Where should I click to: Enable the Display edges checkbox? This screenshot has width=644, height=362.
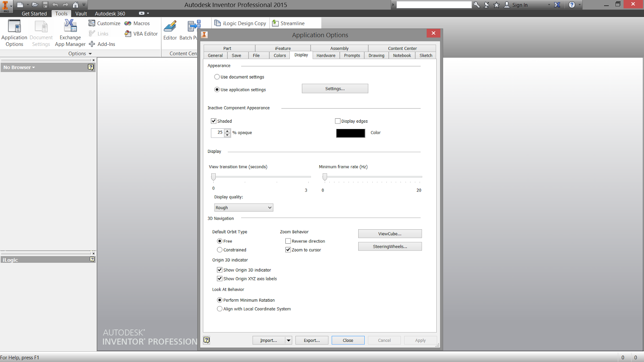coord(338,121)
